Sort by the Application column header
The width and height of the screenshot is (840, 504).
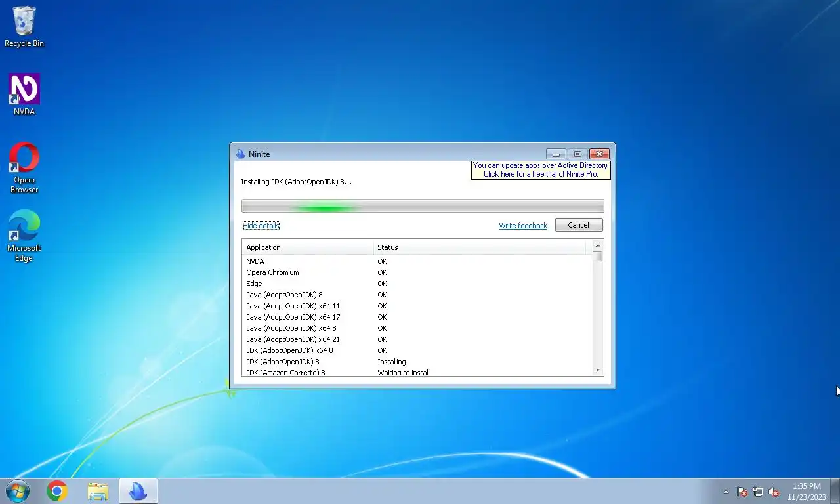tap(308, 247)
